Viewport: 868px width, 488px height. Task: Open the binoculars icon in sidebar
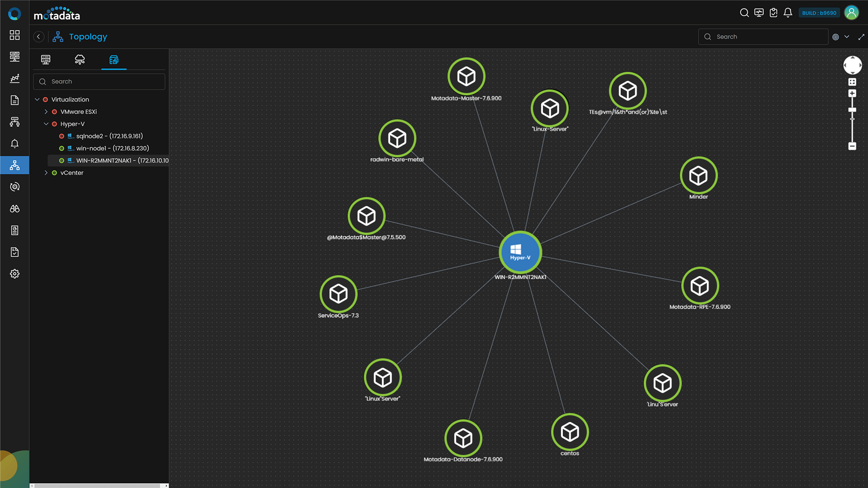pyautogui.click(x=14, y=208)
